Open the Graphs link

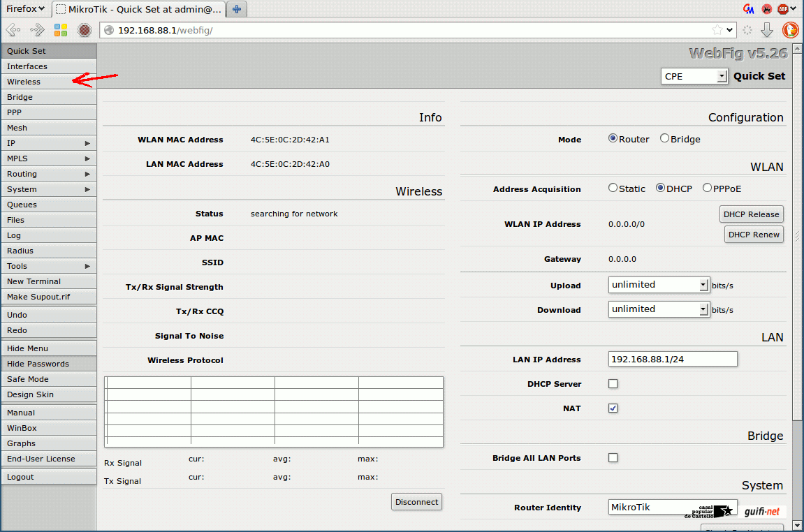48,443
